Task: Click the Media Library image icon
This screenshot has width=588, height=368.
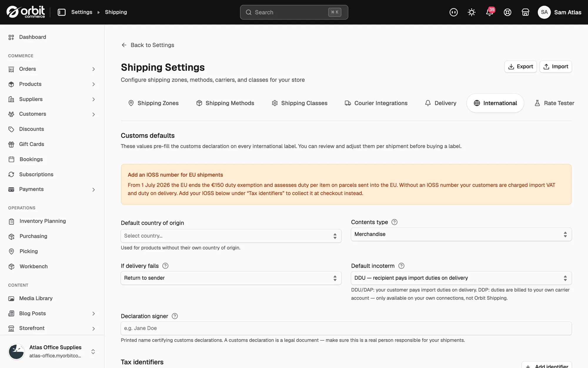Action: pyautogui.click(x=11, y=299)
